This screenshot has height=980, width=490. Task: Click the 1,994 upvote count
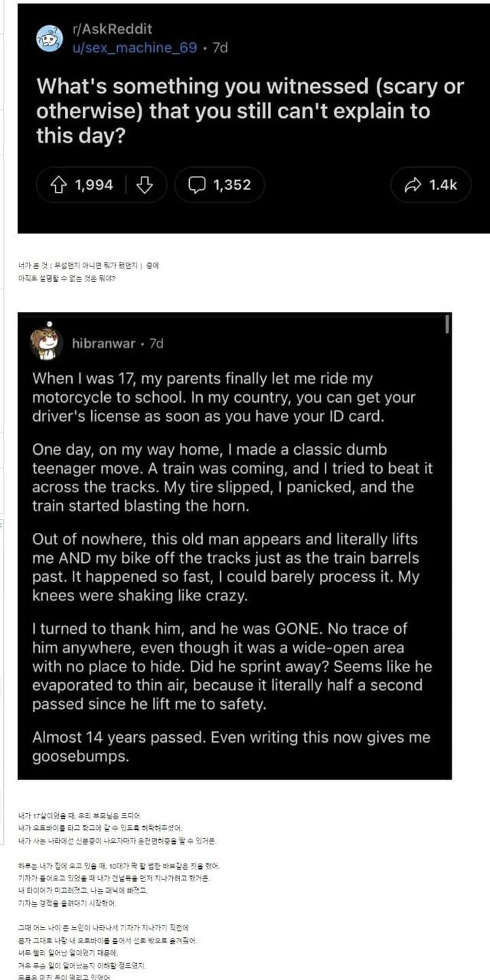93,185
